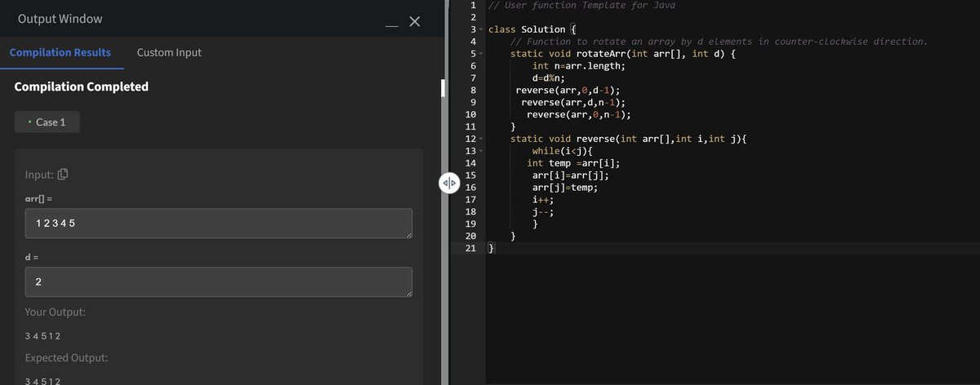
Task: Click the code line 'reverse(arr,0,n-1);'
Action: (578, 114)
